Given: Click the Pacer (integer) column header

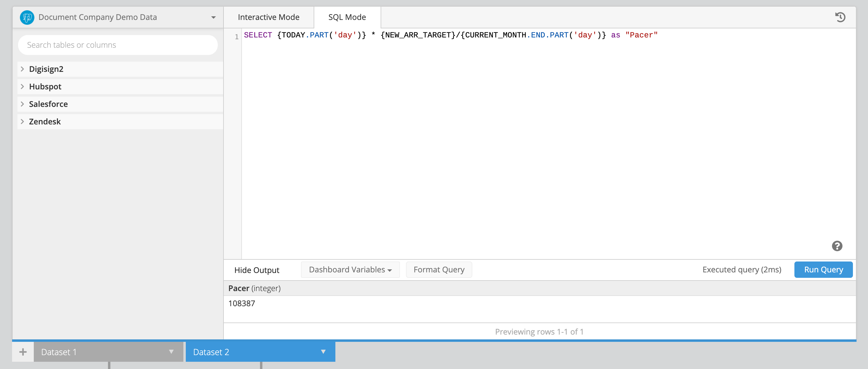Looking at the screenshot, I should click(x=255, y=288).
